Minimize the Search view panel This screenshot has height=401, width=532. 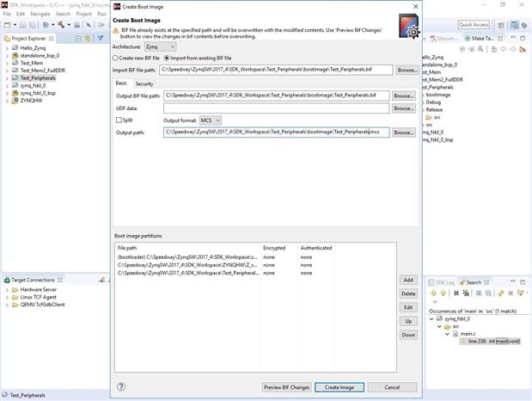coord(513,281)
